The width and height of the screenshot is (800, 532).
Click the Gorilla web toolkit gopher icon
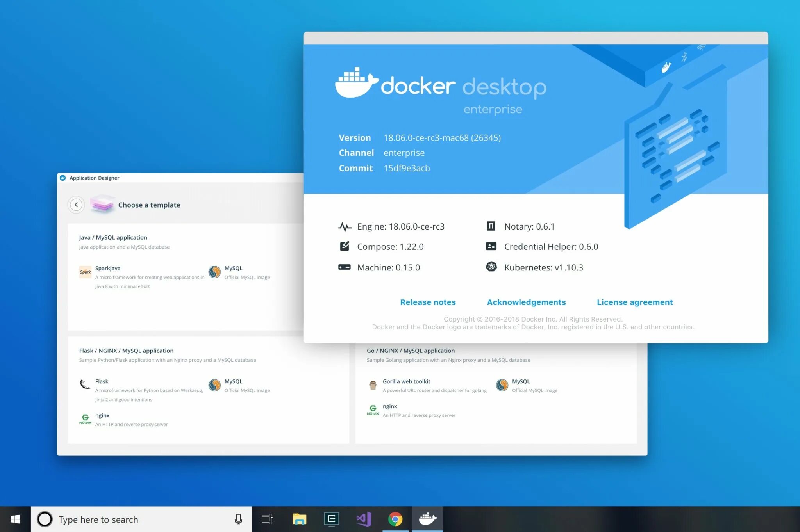pos(373,385)
